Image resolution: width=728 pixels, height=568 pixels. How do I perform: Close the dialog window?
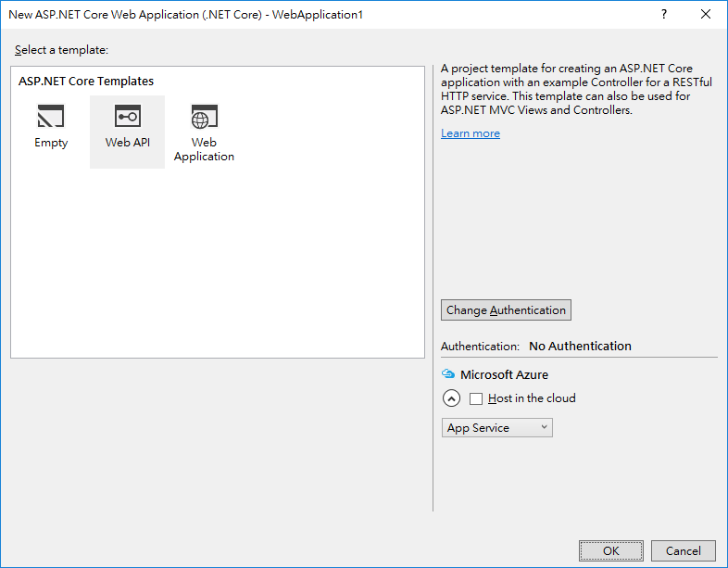coord(706,15)
